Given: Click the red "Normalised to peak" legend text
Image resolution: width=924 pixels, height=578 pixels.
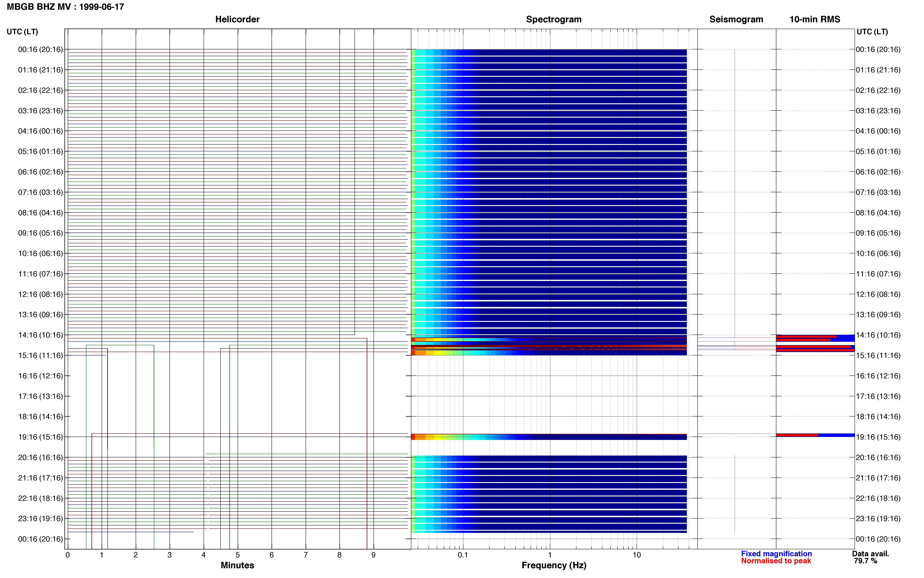Looking at the screenshot, I should [x=776, y=561].
